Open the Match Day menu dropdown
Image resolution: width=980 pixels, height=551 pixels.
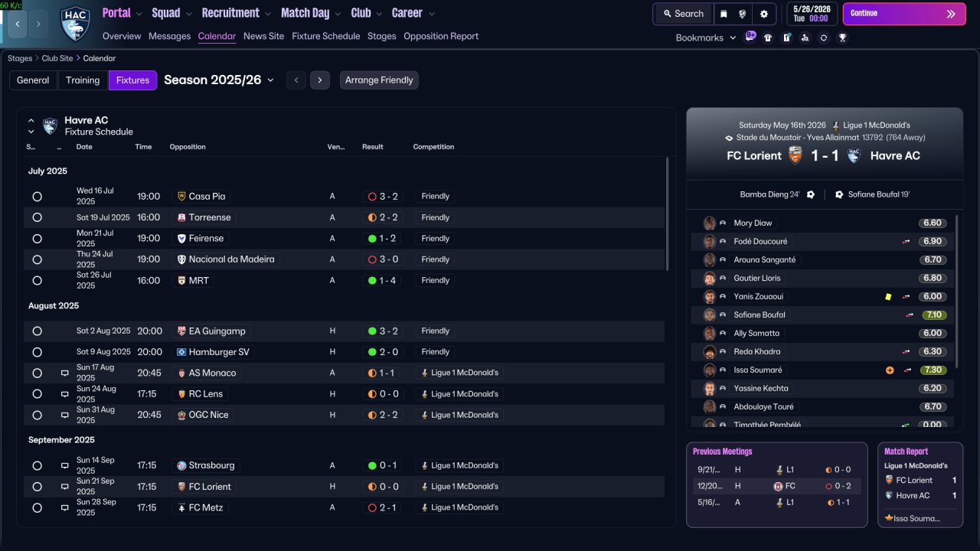pyautogui.click(x=312, y=13)
